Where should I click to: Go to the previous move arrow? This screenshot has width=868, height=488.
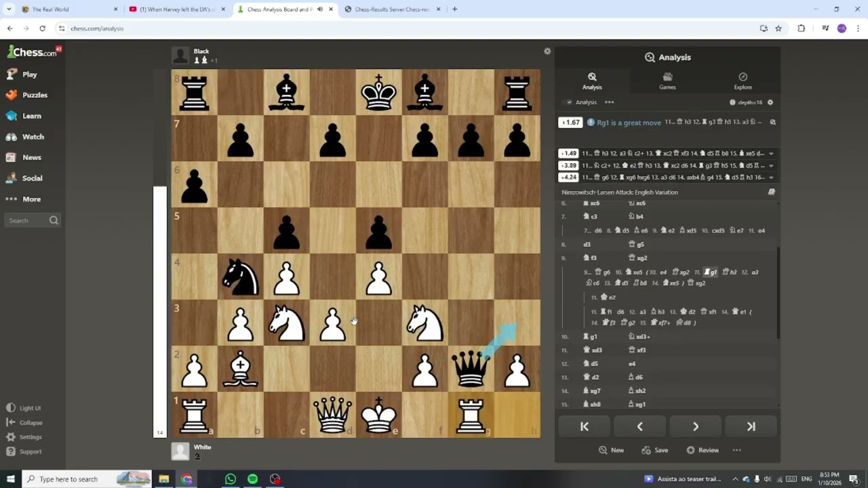tap(639, 426)
